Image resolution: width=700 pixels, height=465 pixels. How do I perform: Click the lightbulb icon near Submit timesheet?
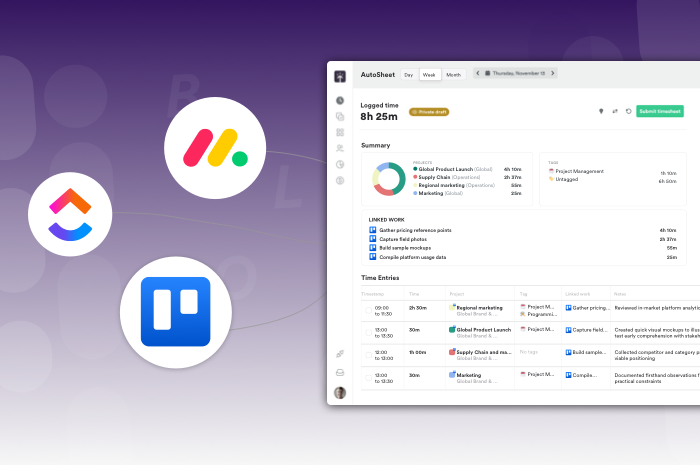point(601,111)
